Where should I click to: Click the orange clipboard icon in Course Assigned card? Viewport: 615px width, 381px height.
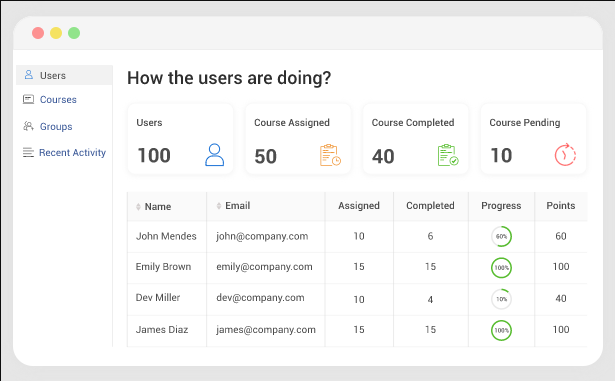[330, 155]
